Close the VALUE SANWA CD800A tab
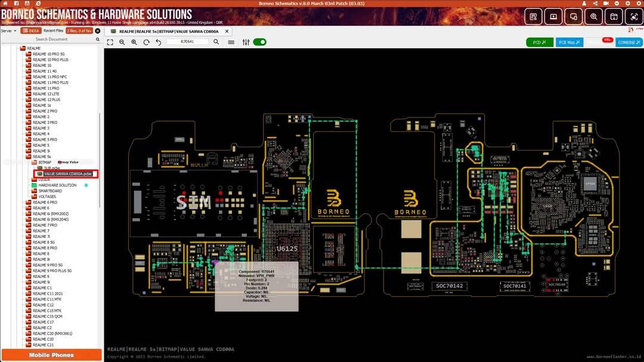 coord(227,31)
